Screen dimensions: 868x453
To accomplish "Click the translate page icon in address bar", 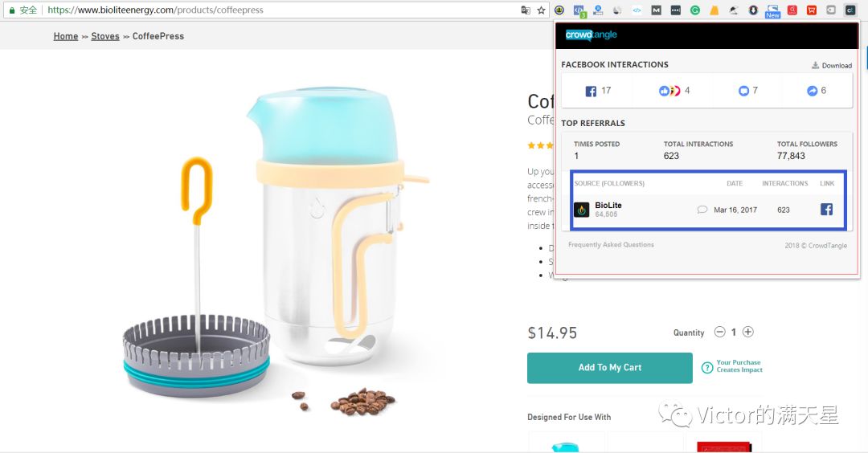I will [526, 10].
